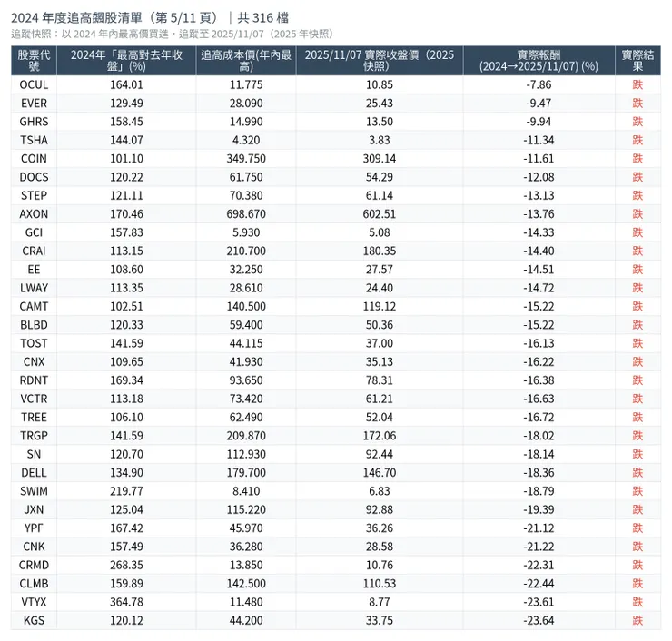The height and width of the screenshot is (641, 672).
Task: Click the RDNT stock symbol
Action: (34, 380)
